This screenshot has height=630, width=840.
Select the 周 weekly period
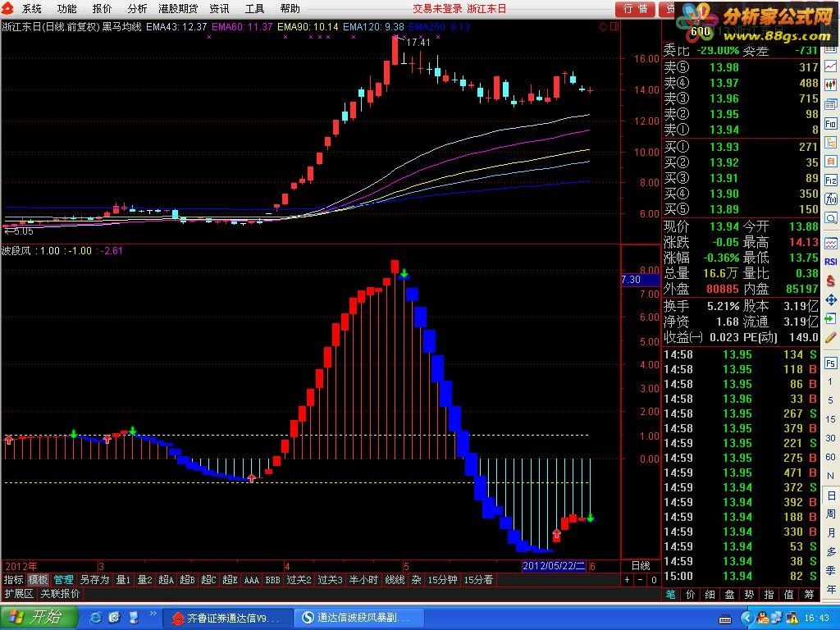point(830,514)
